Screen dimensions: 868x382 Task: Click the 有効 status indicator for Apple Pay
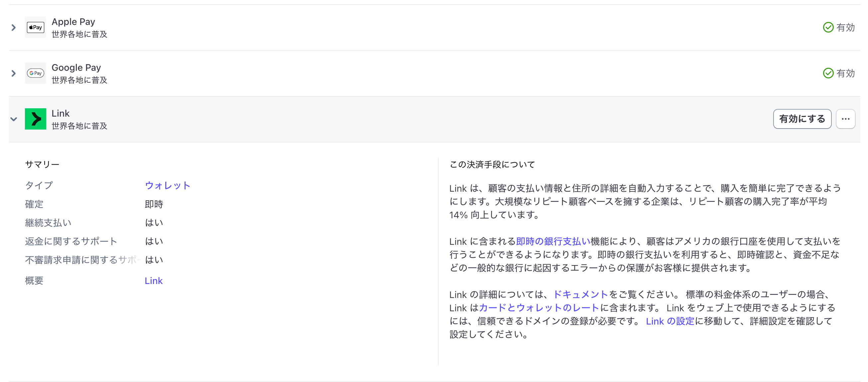[846, 27]
